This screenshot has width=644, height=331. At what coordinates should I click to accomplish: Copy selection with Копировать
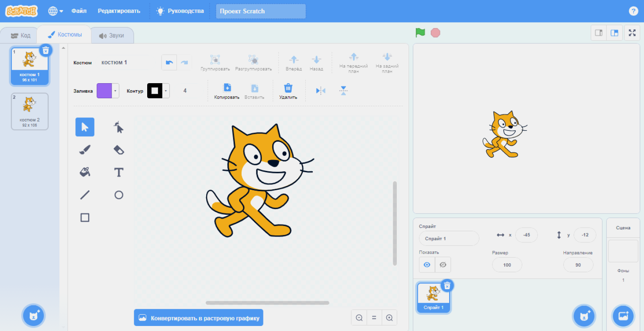[x=227, y=91]
